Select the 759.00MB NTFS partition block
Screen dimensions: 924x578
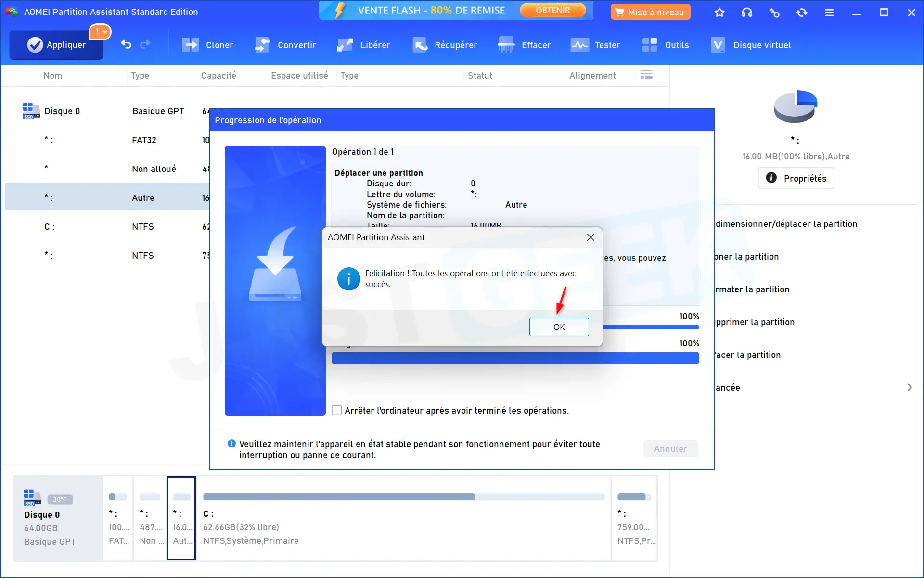click(x=634, y=518)
